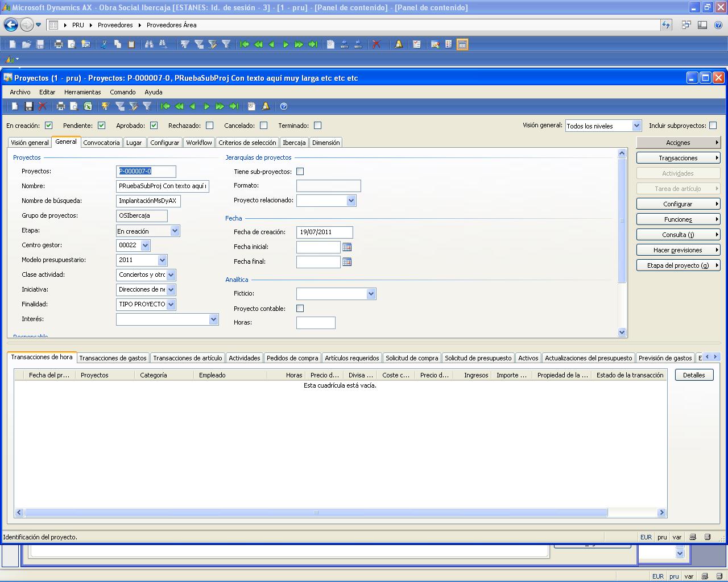Expand the Centro gestor dropdown
Image resolution: width=728 pixels, height=582 pixels.
145,246
